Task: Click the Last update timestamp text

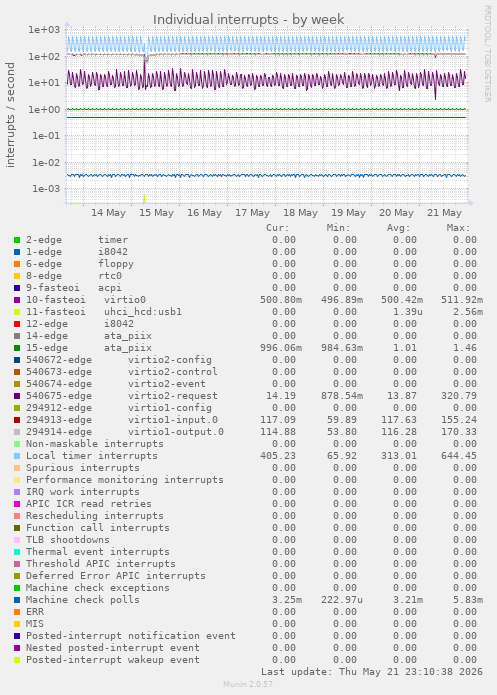Action: pyautogui.click(x=372, y=672)
